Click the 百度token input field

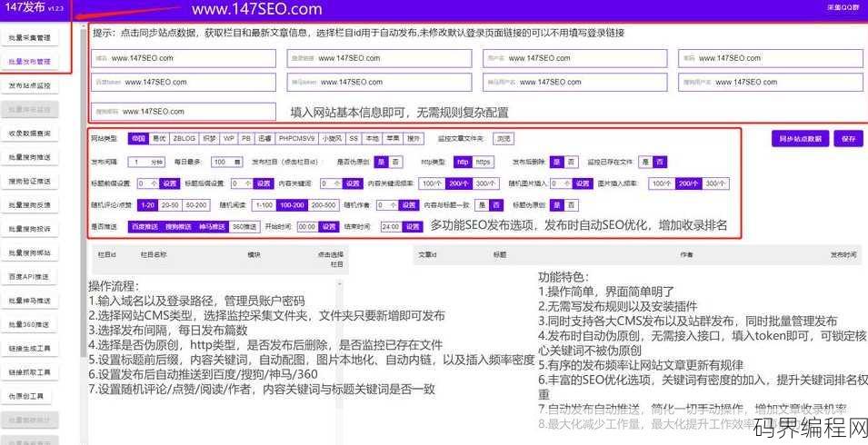click(x=184, y=83)
